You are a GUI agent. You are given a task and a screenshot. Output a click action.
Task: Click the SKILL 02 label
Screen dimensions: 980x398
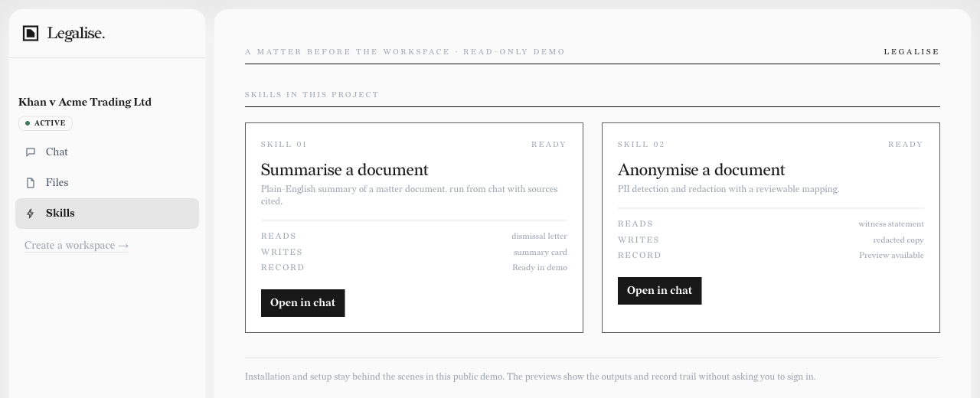pyautogui.click(x=642, y=145)
